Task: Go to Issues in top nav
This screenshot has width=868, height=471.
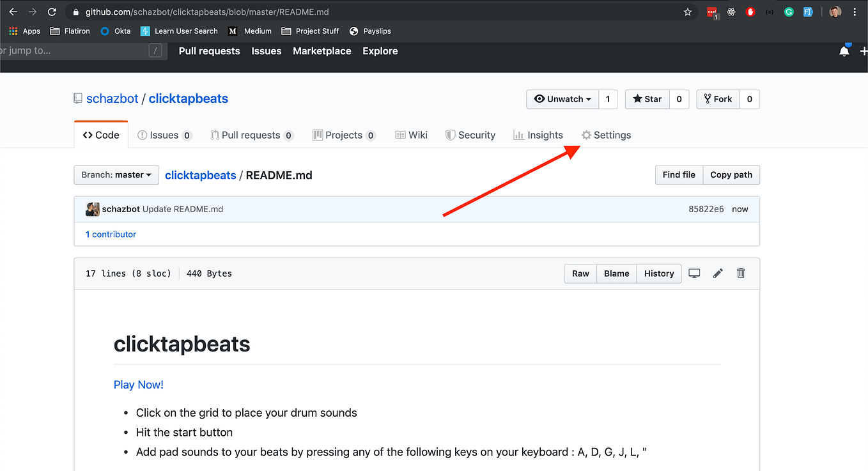Action: (267, 51)
